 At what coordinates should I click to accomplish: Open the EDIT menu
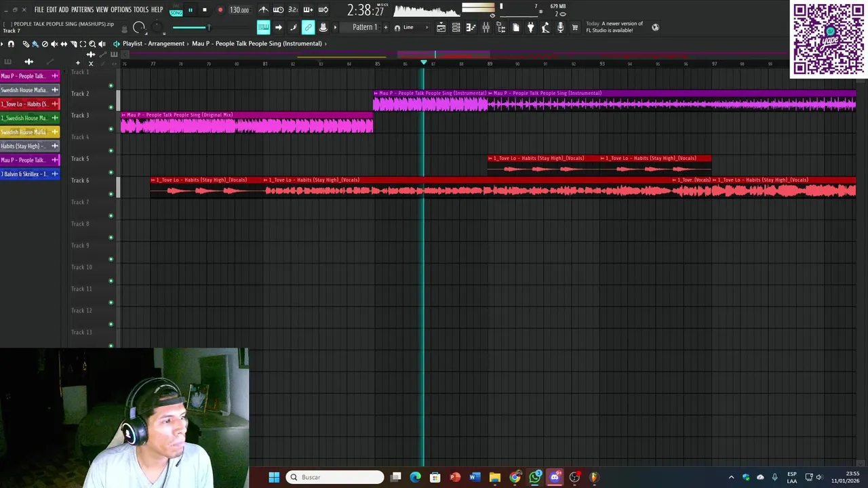pyautogui.click(x=52, y=9)
